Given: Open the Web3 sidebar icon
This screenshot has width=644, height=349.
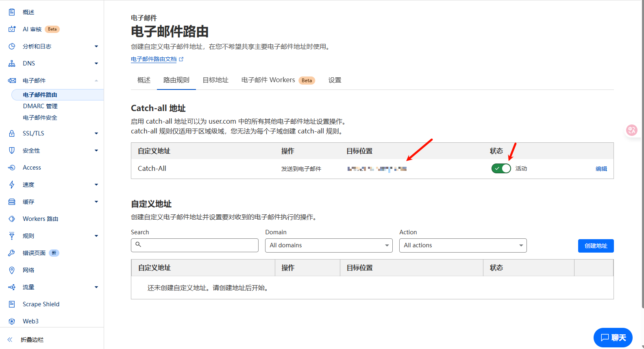Looking at the screenshot, I should point(12,321).
